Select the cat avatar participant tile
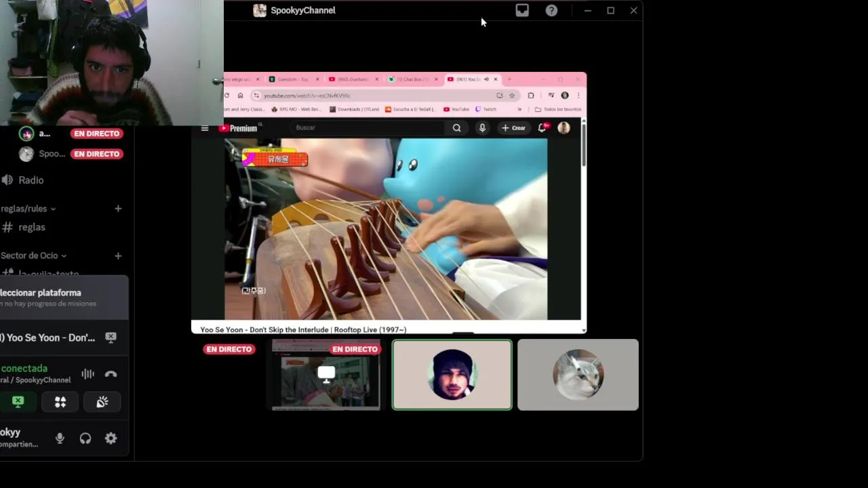The height and width of the screenshot is (488, 868). click(x=578, y=375)
